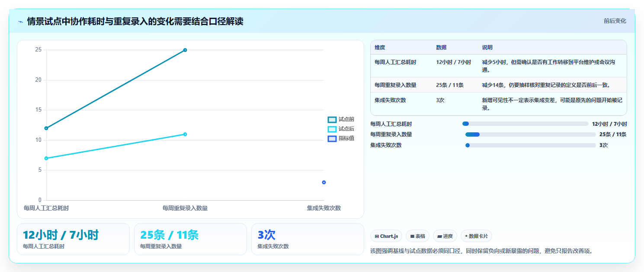Click the 集成失败次数 progress bar

click(531, 145)
